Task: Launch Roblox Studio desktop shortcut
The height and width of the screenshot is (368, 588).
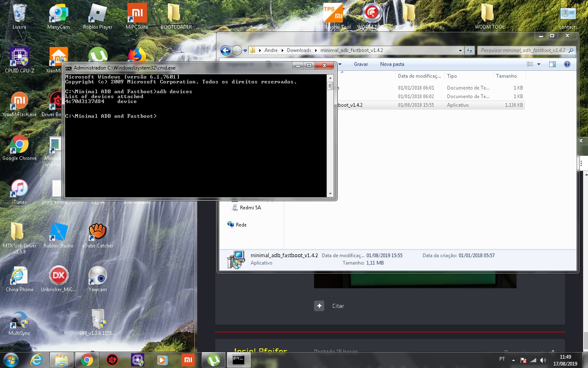Action: pos(58,235)
